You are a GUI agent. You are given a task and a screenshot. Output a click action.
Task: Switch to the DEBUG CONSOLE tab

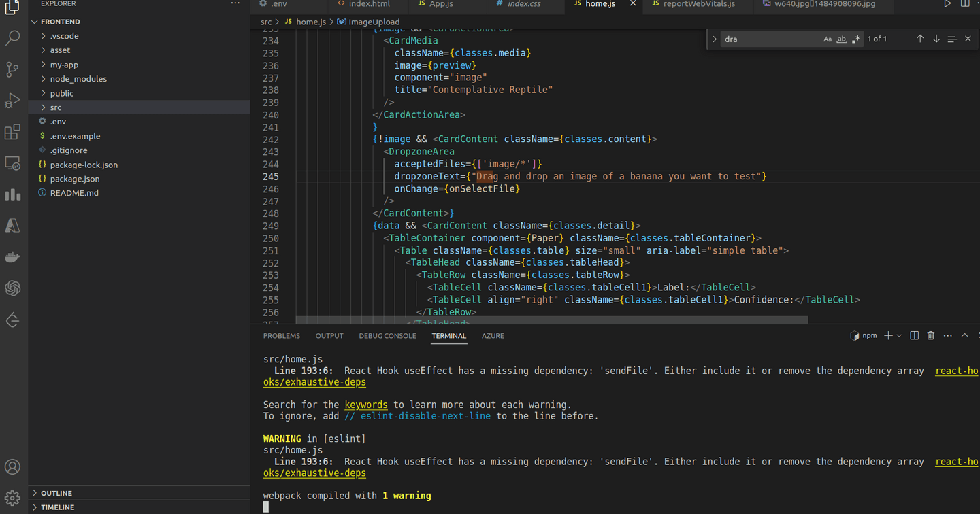click(x=387, y=336)
